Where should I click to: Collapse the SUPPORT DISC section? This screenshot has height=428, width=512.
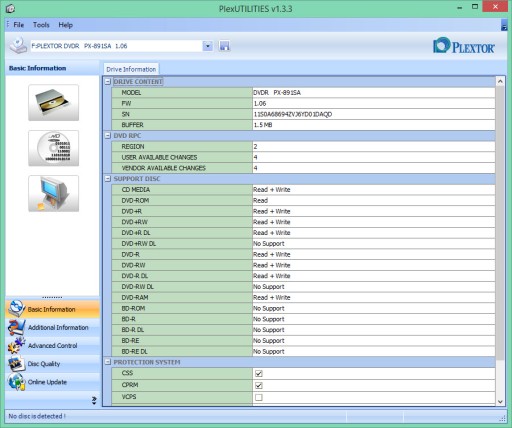(108, 179)
